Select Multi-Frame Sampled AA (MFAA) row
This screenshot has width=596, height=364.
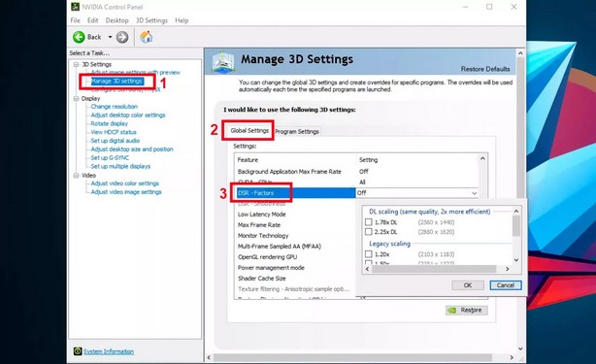coord(296,247)
